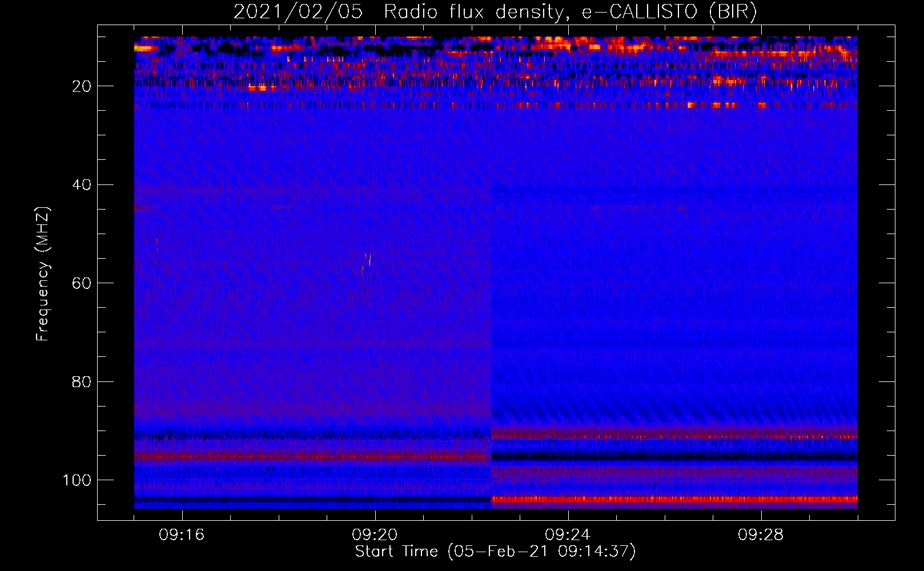Click the 60 frequency tick label

(82, 283)
